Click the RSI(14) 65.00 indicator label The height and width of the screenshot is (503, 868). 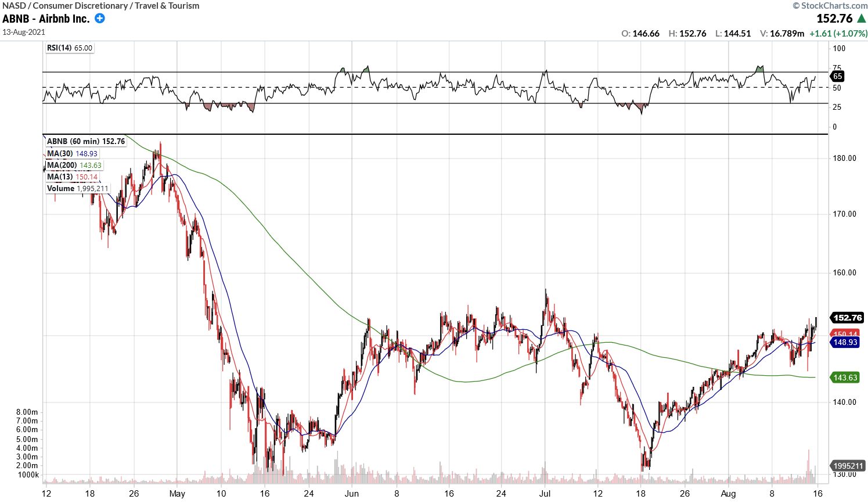coord(70,48)
